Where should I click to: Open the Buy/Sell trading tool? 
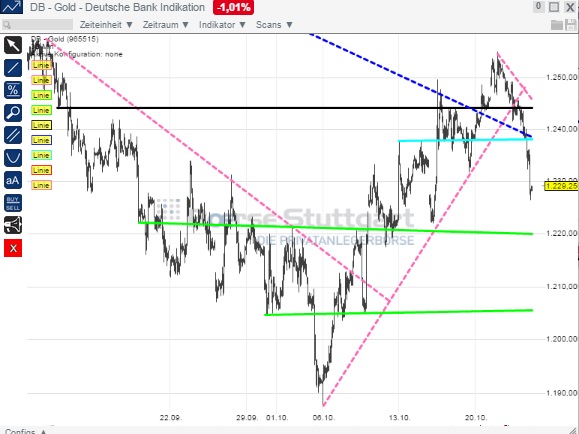(13, 203)
